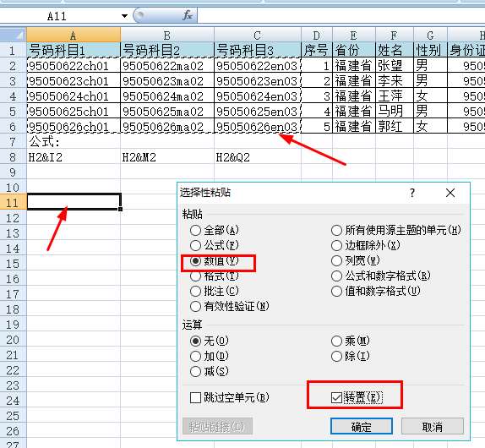Click cell containing 95050622ch01
The height and width of the screenshot is (448, 485).
pos(74,66)
